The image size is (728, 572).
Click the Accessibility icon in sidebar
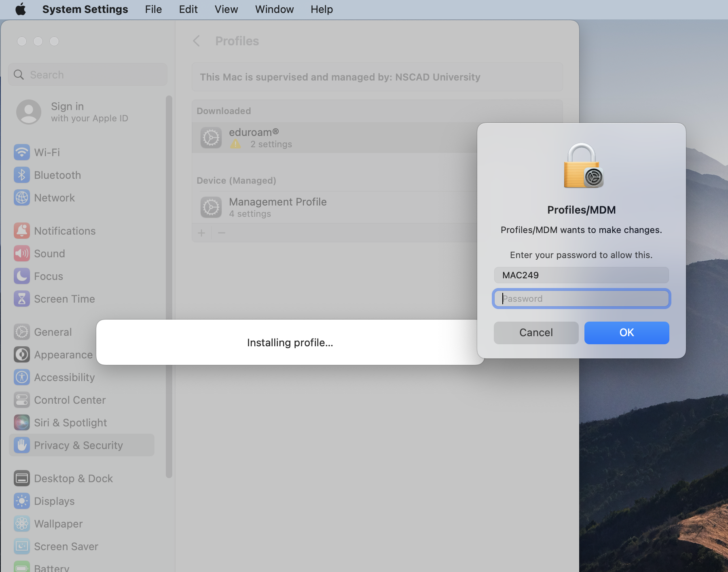[22, 377]
